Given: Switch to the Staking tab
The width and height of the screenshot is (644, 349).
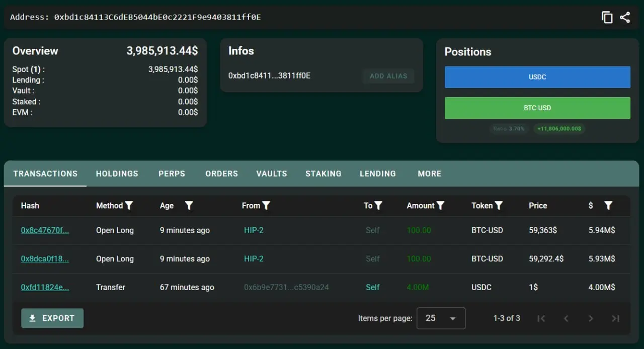Looking at the screenshot, I should [324, 174].
